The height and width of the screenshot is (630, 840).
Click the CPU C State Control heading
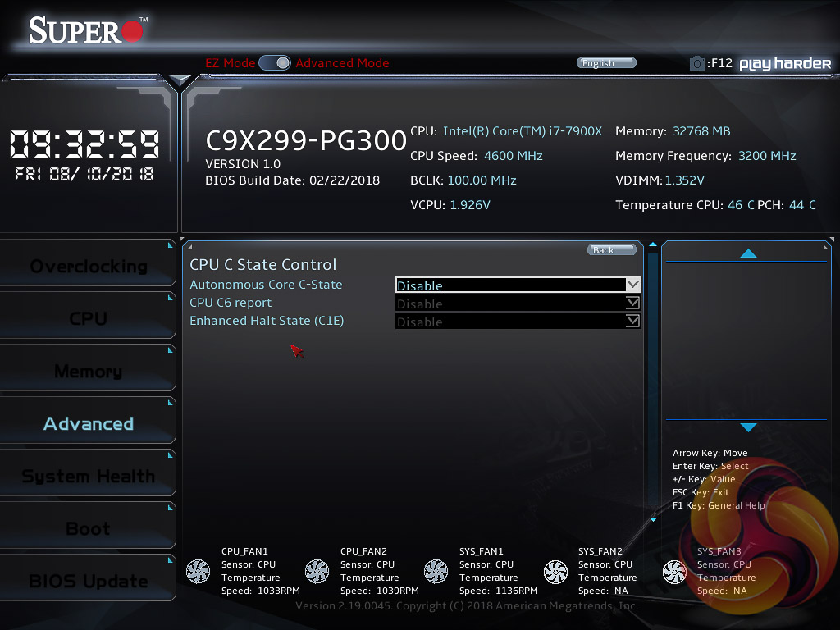(263, 265)
